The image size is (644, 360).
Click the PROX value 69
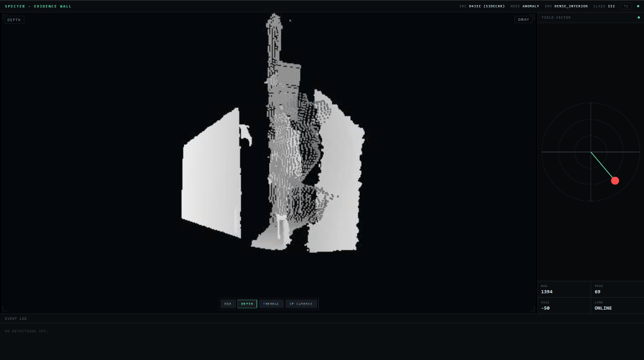(597, 292)
